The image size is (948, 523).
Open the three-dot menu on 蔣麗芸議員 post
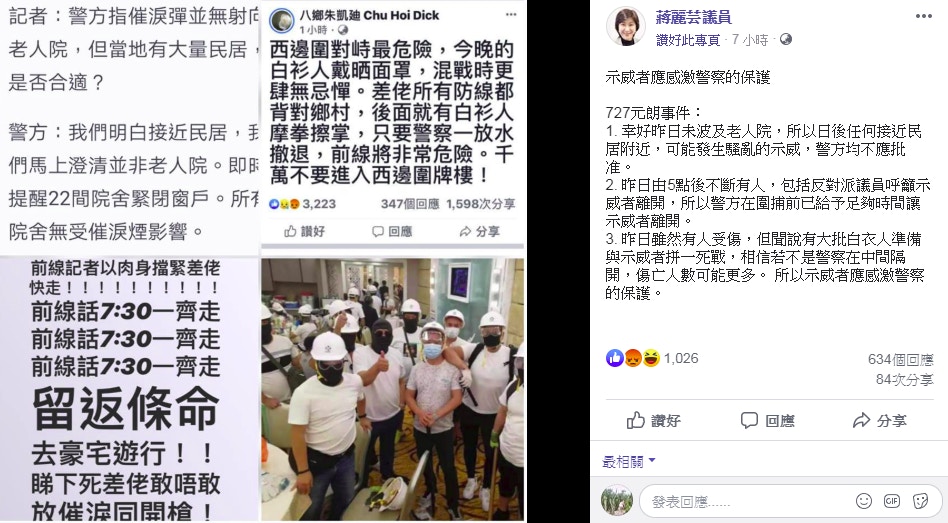[923, 16]
